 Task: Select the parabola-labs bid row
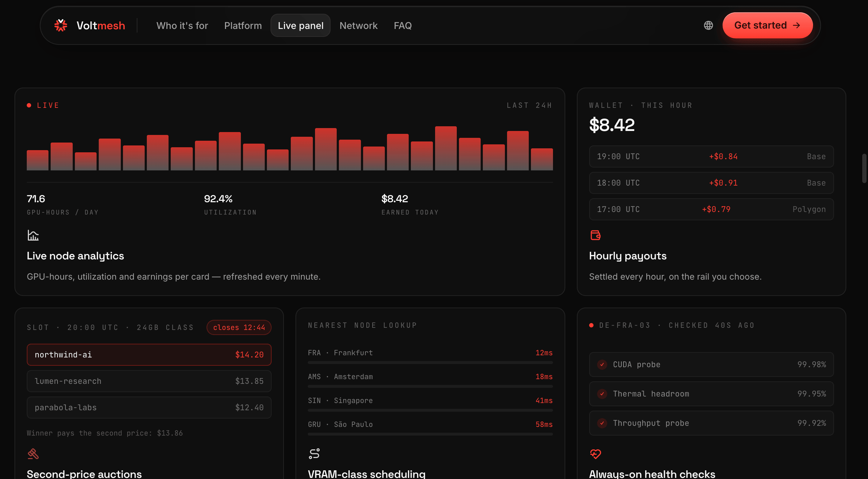tap(149, 408)
